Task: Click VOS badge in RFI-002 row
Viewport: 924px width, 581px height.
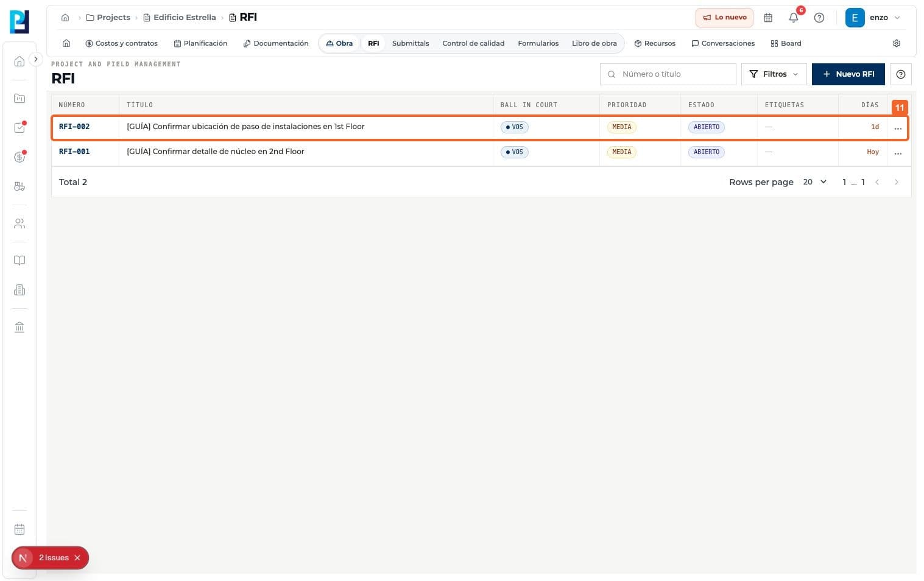Action: tap(514, 127)
